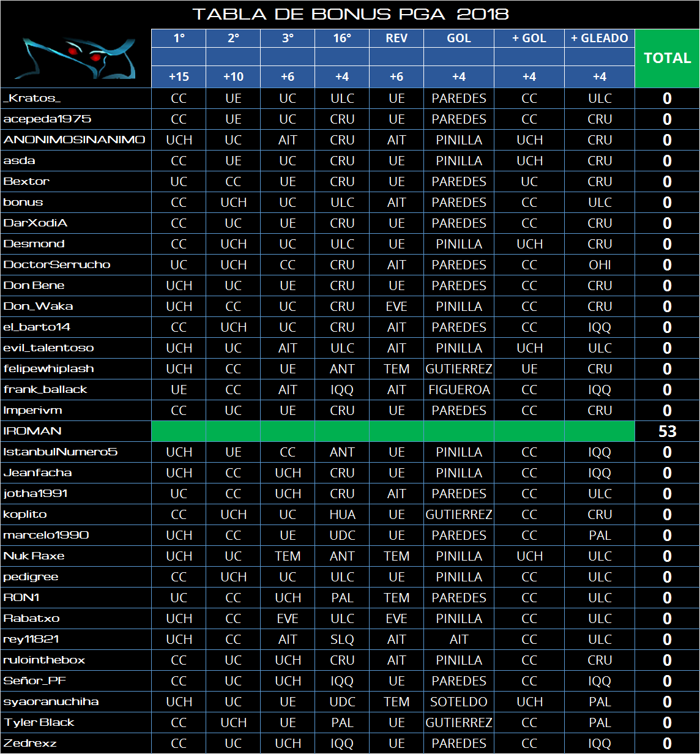Select player name _Kratos_

[x=32, y=99]
